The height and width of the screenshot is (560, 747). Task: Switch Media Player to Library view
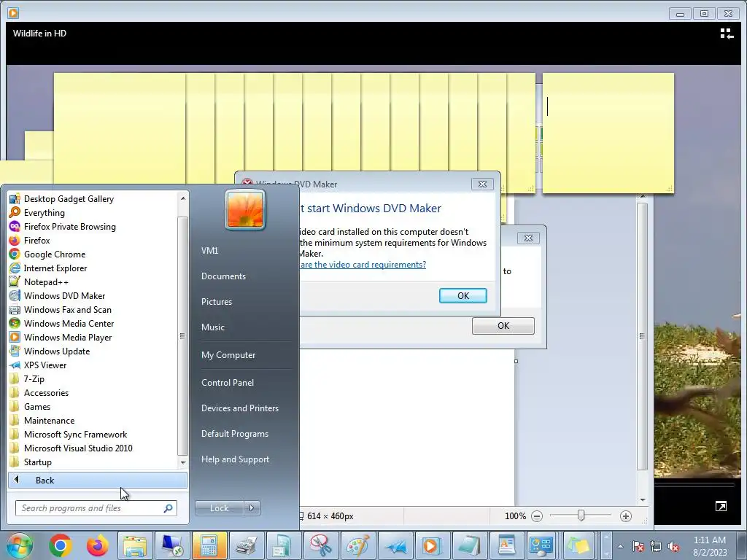[727, 34]
